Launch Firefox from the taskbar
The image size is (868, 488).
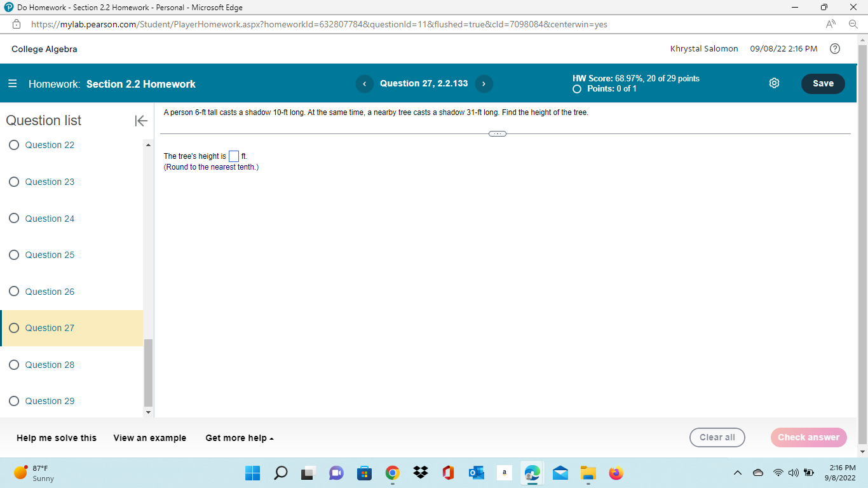(x=616, y=473)
